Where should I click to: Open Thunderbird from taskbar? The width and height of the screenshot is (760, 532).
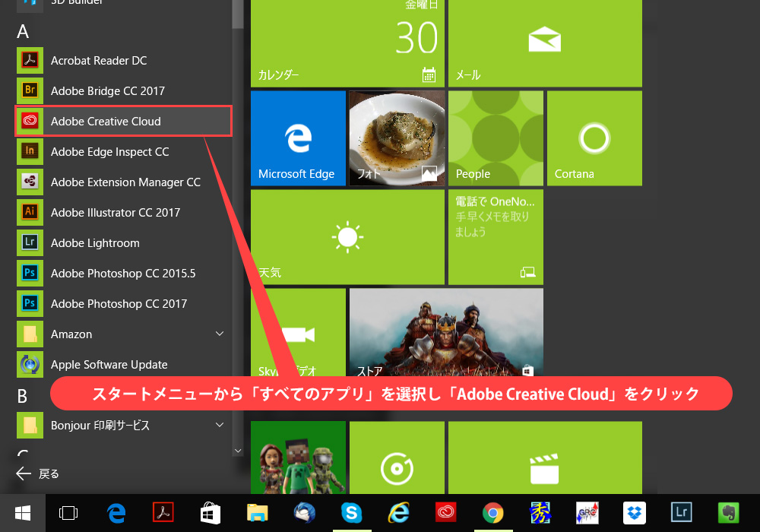tap(305, 513)
